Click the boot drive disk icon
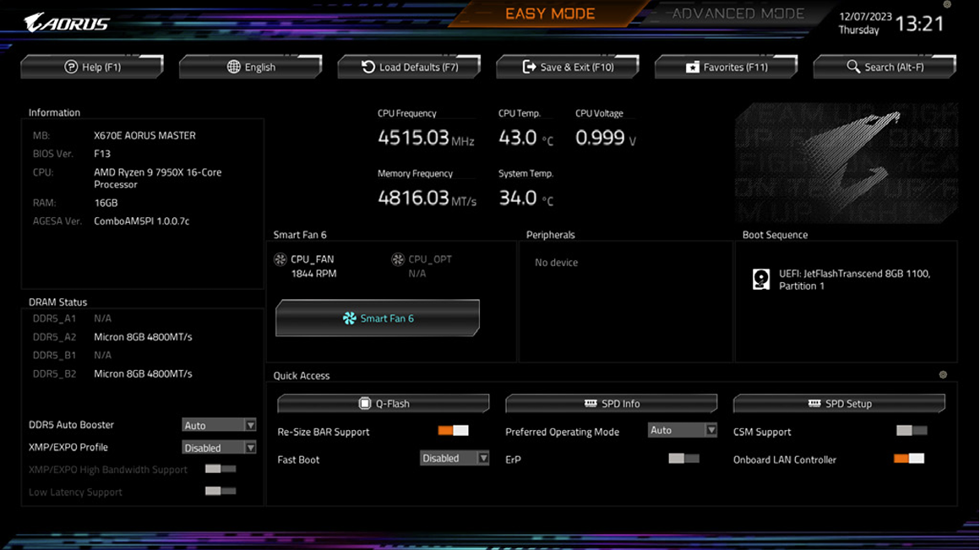Image resolution: width=980 pixels, height=550 pixels. click(x=761, y=280)
